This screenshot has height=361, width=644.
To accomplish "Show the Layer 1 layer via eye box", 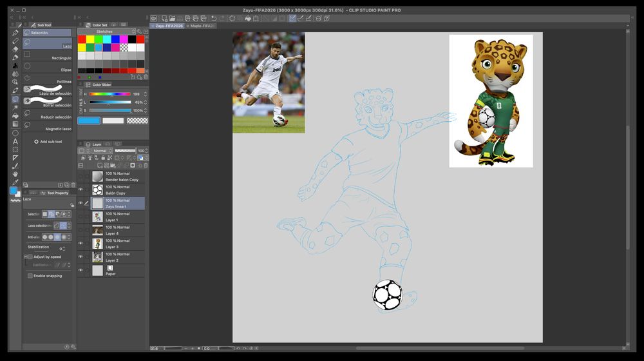I will 81,217.
